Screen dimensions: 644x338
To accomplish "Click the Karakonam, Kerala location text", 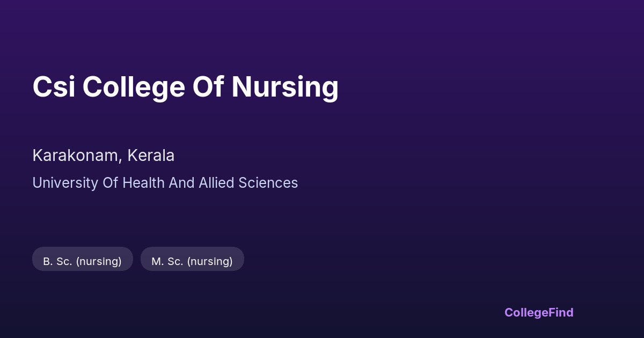I will tap(103, 156).
